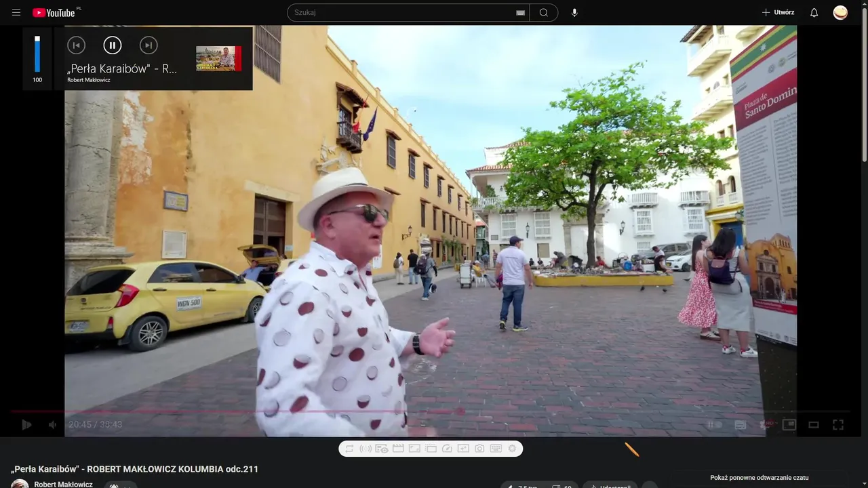Mute the video with speaker icon
The image size is (868, 488).
point(52,425)
